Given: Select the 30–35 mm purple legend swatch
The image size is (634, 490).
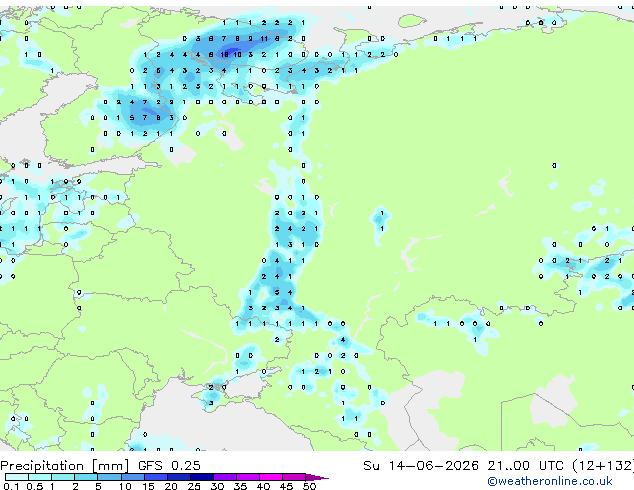Looking at the screenshot, I should point(225,477).
